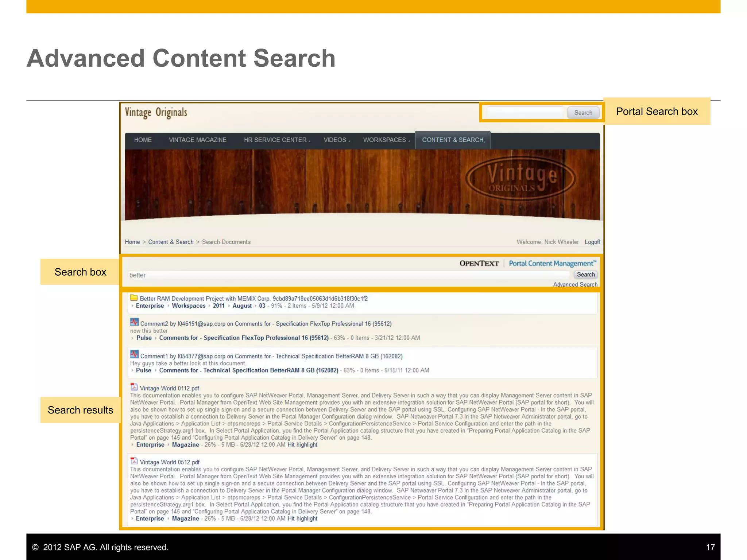This screenshot has height=560, width=747.
Task: Click 'Hey guys take a better look' snippet
Action: click(188, 363)
